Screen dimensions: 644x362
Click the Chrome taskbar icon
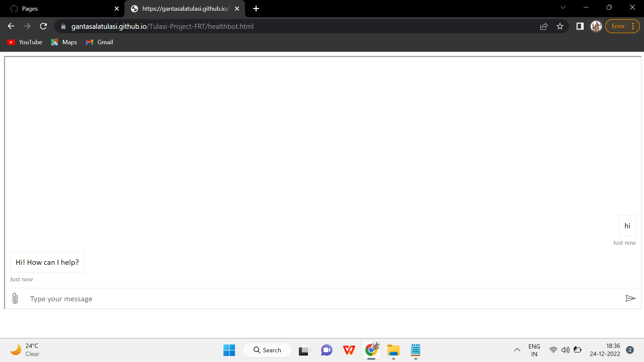tap(371, 350)
